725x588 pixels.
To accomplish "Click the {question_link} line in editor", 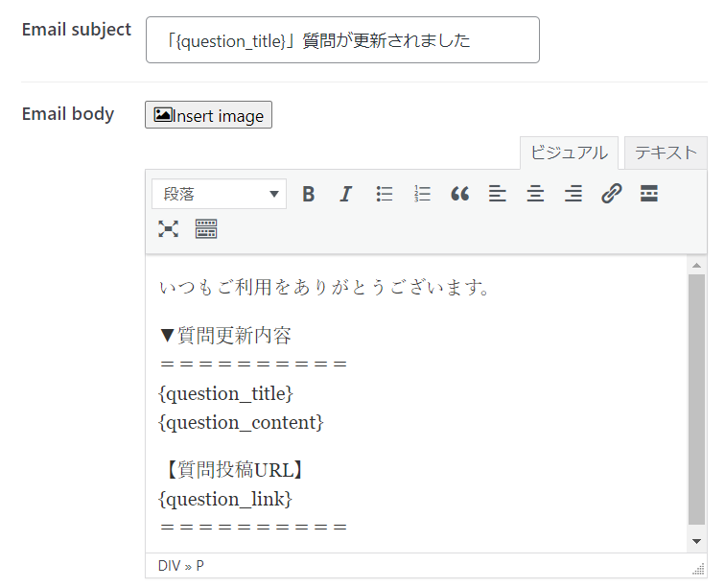I will 225,499.
